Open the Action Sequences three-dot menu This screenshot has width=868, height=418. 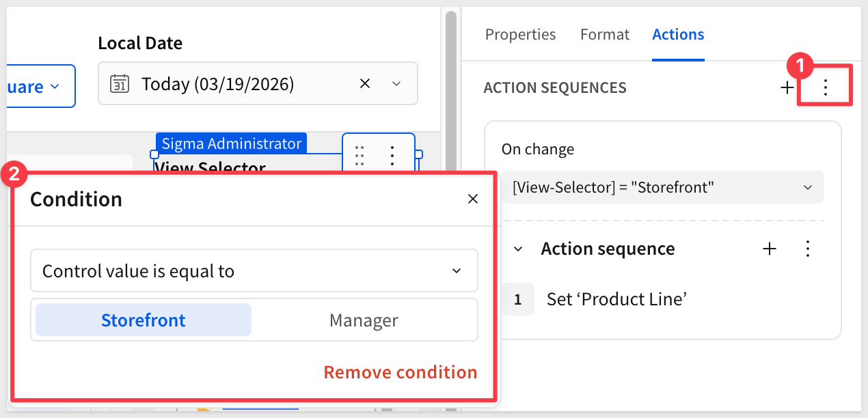[826, 87]
